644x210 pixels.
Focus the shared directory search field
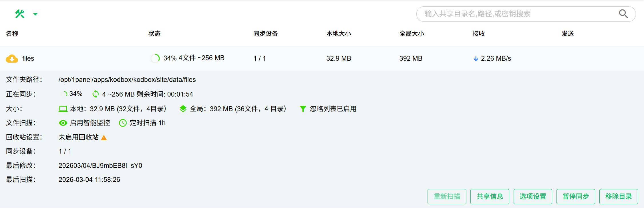(x=515, y=14)
